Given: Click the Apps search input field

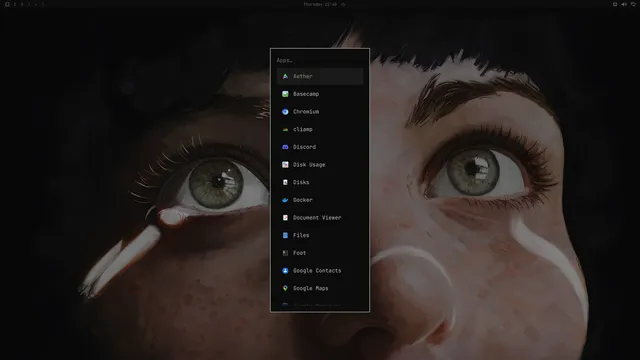Looking at the screenshot, I should click(x=320, y=60).
